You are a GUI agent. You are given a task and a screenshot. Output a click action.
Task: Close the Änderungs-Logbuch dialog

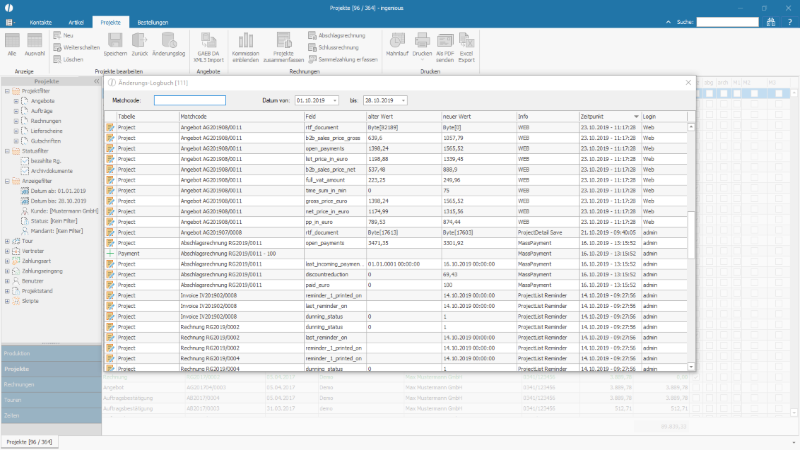pos(688,82)
